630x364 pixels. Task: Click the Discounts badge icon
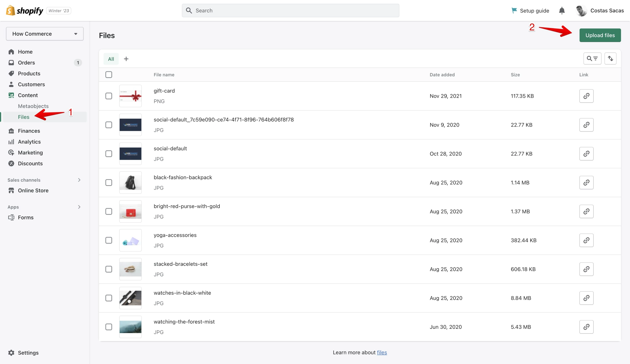click(x=11, y=163)
